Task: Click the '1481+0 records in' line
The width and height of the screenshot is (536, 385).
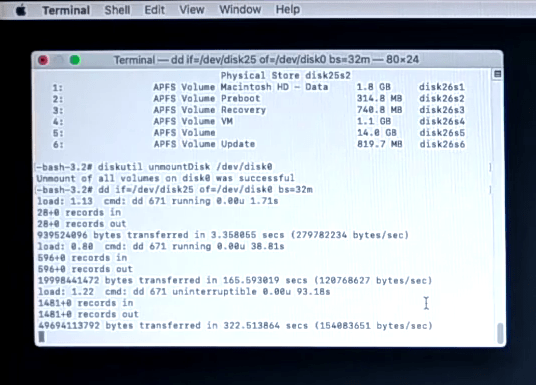Action: point(85,303)
